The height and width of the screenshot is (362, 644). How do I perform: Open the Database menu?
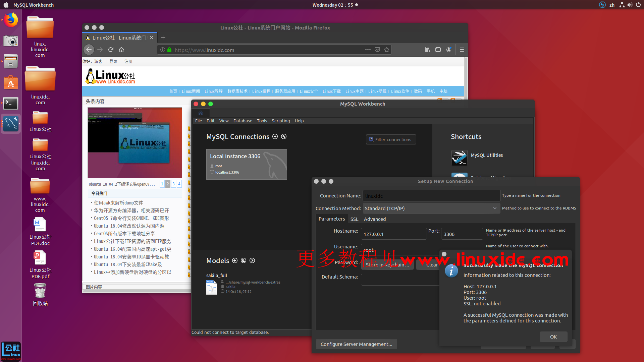click(243, 121)
